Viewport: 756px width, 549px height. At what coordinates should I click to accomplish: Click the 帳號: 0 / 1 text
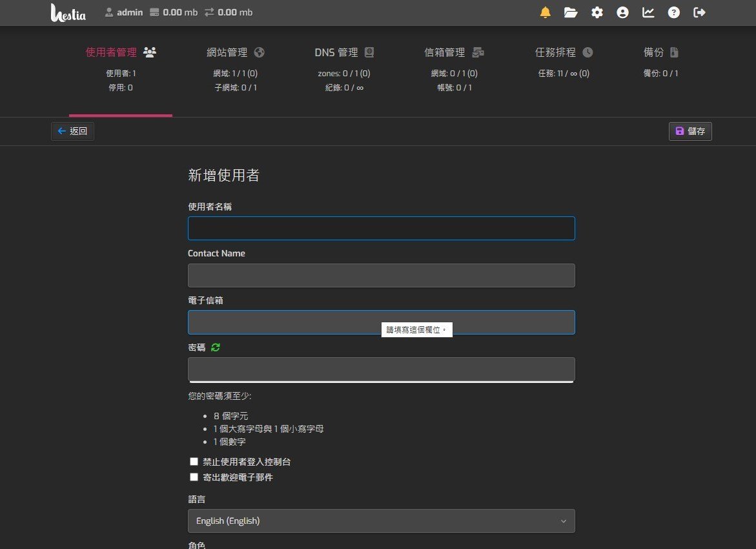[x=454, y=88]
